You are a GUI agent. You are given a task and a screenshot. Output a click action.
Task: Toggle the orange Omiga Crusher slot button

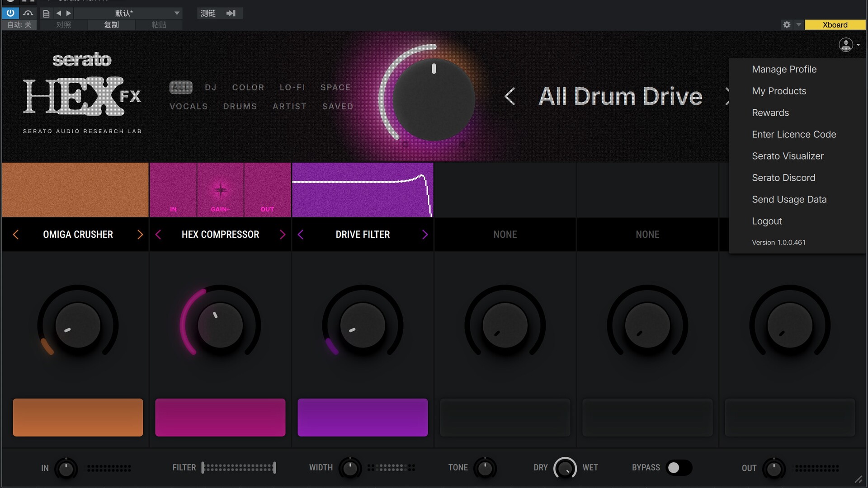tap(78, 418)
